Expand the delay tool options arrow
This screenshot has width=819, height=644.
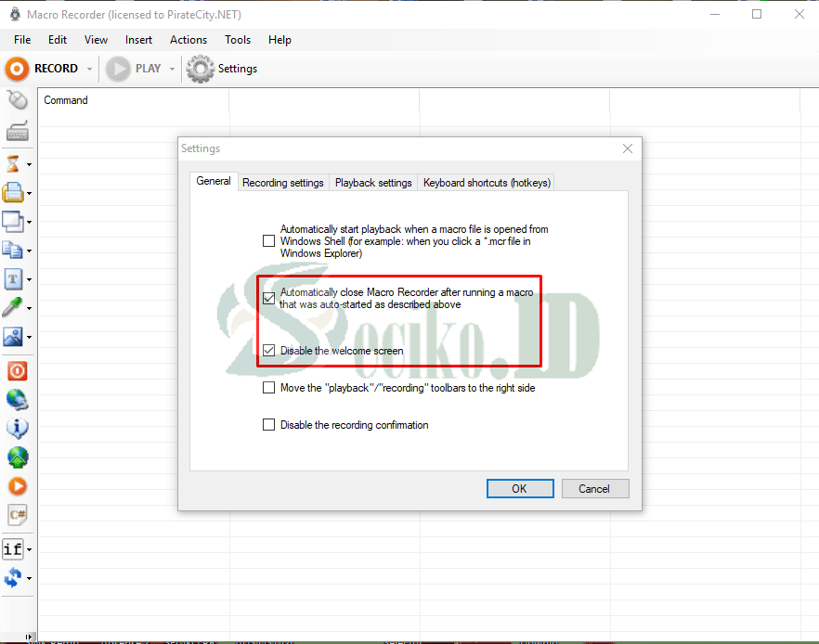tap(28, 163)
